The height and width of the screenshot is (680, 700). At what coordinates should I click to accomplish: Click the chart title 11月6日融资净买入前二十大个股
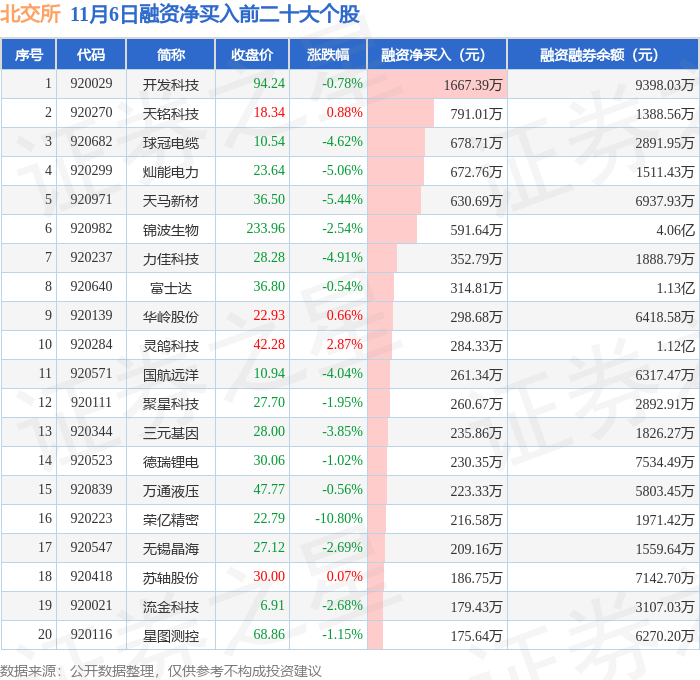[215, 14]
